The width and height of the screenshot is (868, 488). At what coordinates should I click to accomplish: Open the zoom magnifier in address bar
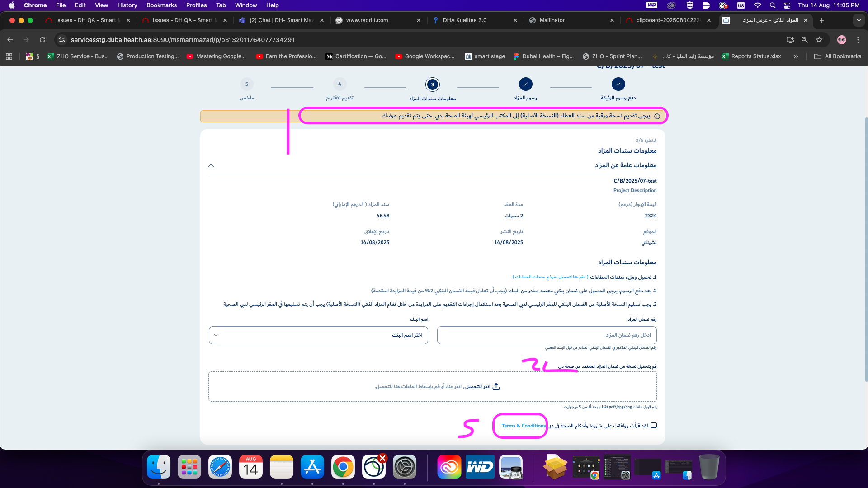804,40
